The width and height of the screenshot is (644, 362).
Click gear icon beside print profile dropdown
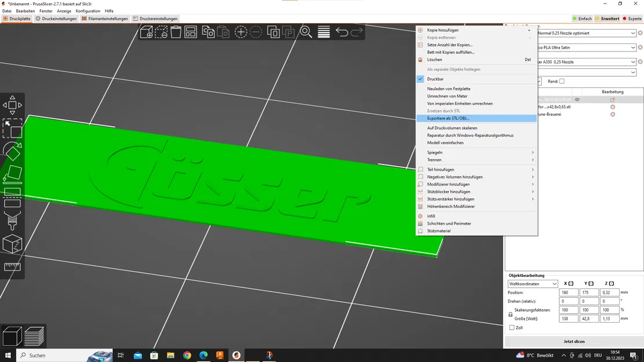[x=640, y=33]
